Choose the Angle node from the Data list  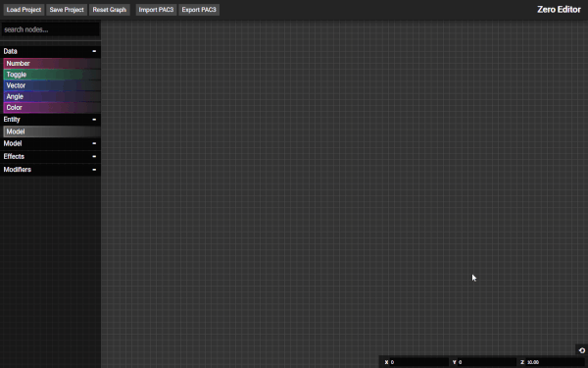pos(52,96)
